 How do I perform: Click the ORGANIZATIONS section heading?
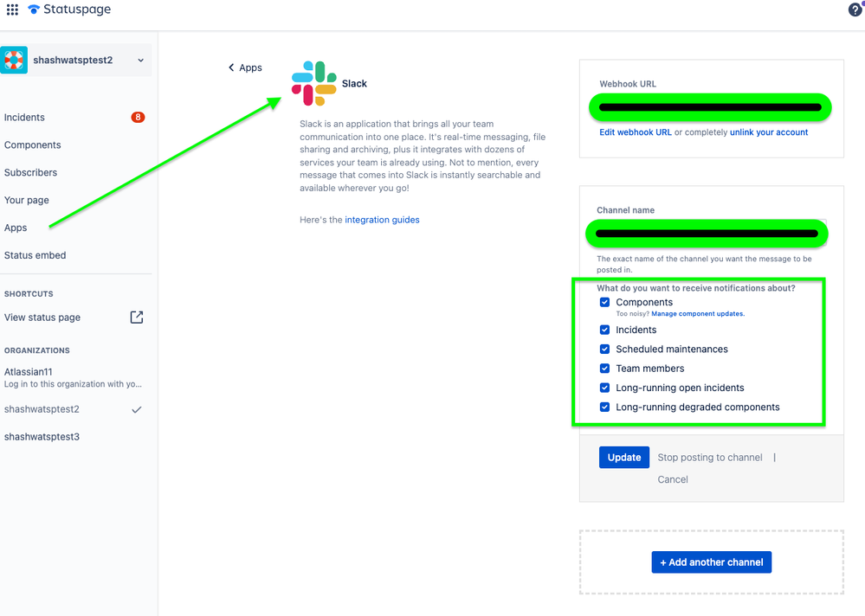click(37, 350)
